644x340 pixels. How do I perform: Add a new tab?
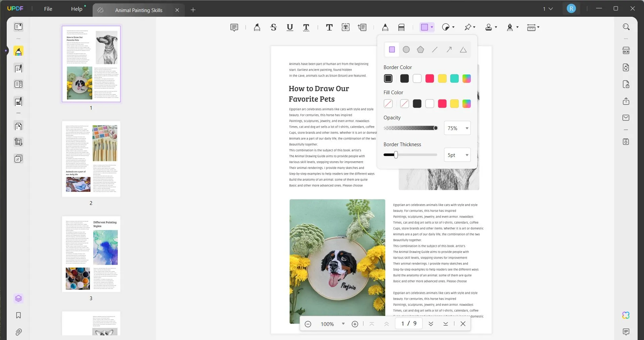tap(193, 10)
